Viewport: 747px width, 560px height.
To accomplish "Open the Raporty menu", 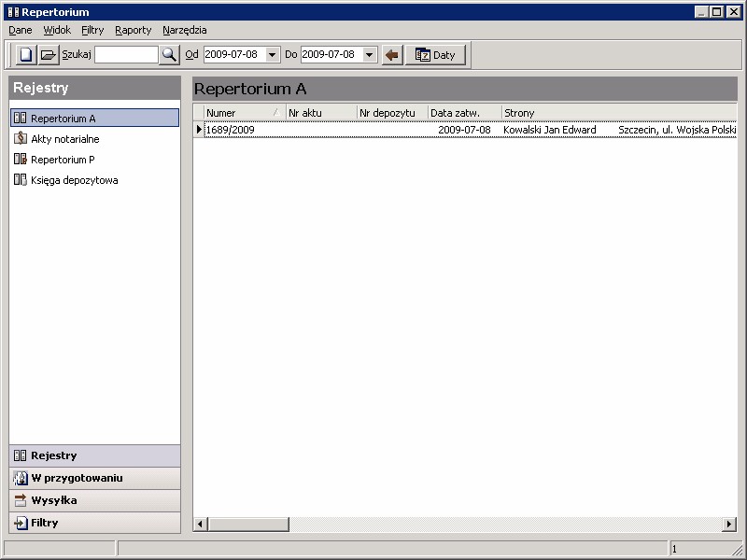I will tap(133, 30).
